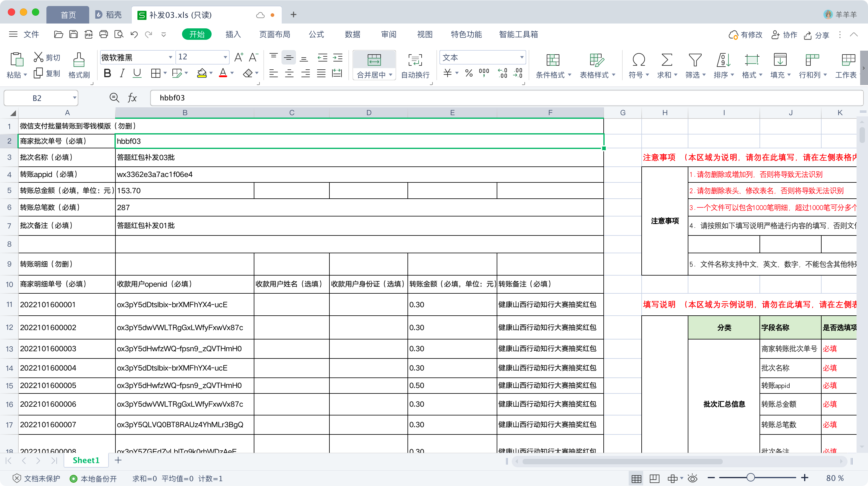Switch to the 公式 ribbon tab
Screen dimensions: 868x486
(x=316, y=34)
